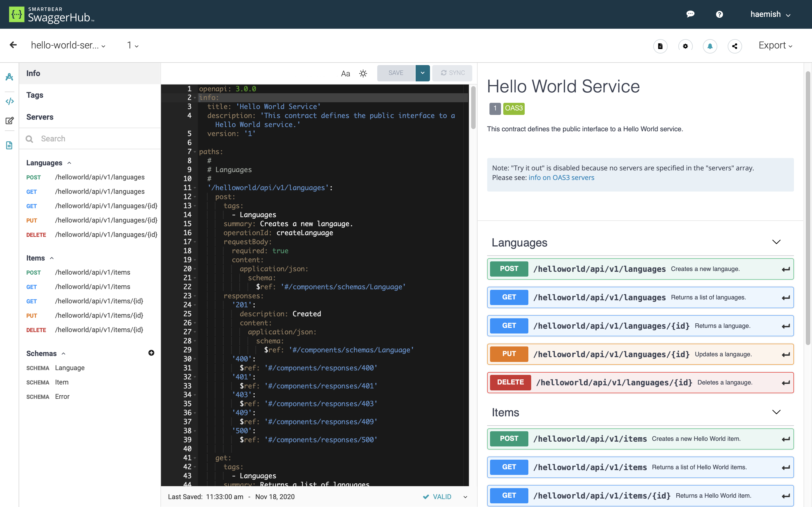Open the haemish account menu
812x507 pixels.
tap(770, 14)
